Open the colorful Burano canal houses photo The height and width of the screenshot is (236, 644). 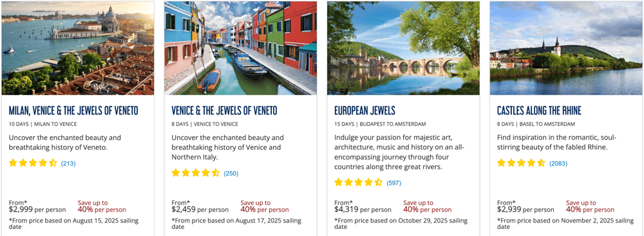tap(240, 48)
